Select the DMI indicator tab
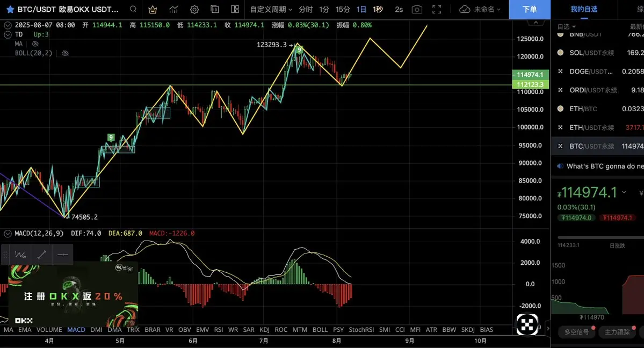Viewport: 644px width, 348px height. (96, 330)
